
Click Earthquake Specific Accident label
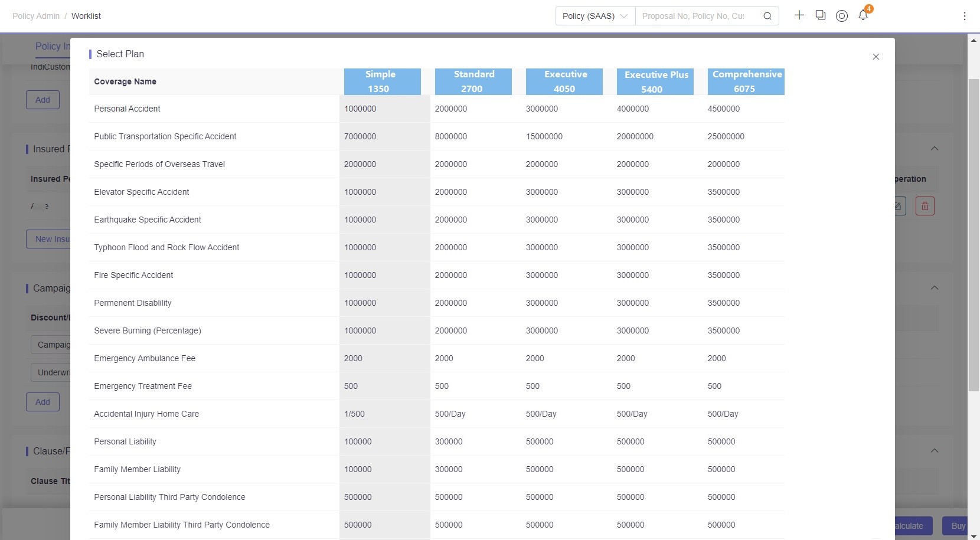click(148, 220)
